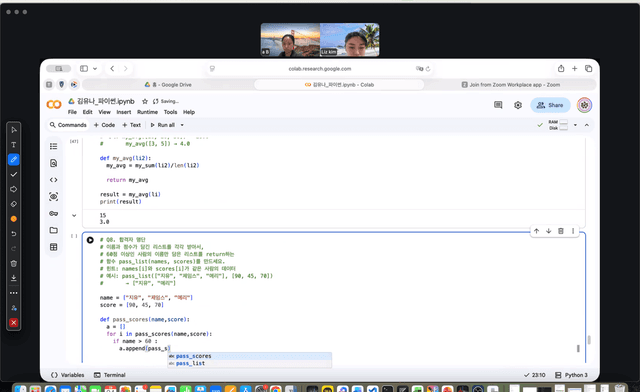Open the comments panel icon
This screenshot has width=640, height=392.
point(498,105)
